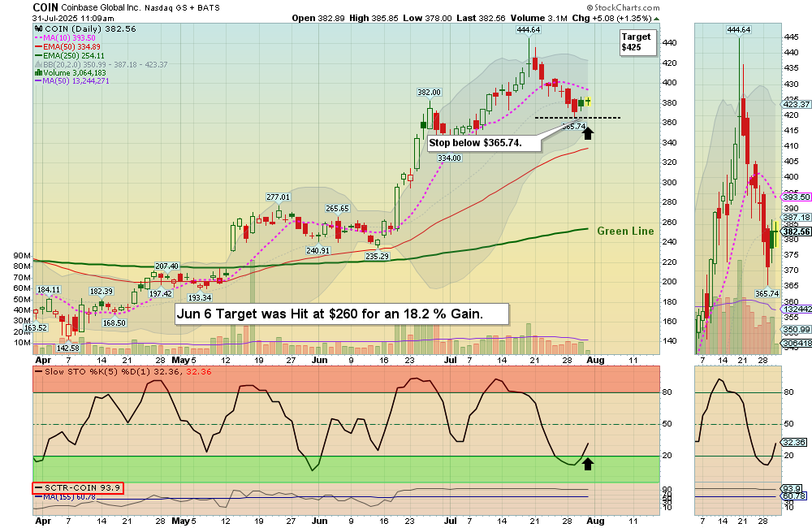Select the eye/glasses icon beside COIN (Daily)
812x528 pixels.
pos(38,28)
